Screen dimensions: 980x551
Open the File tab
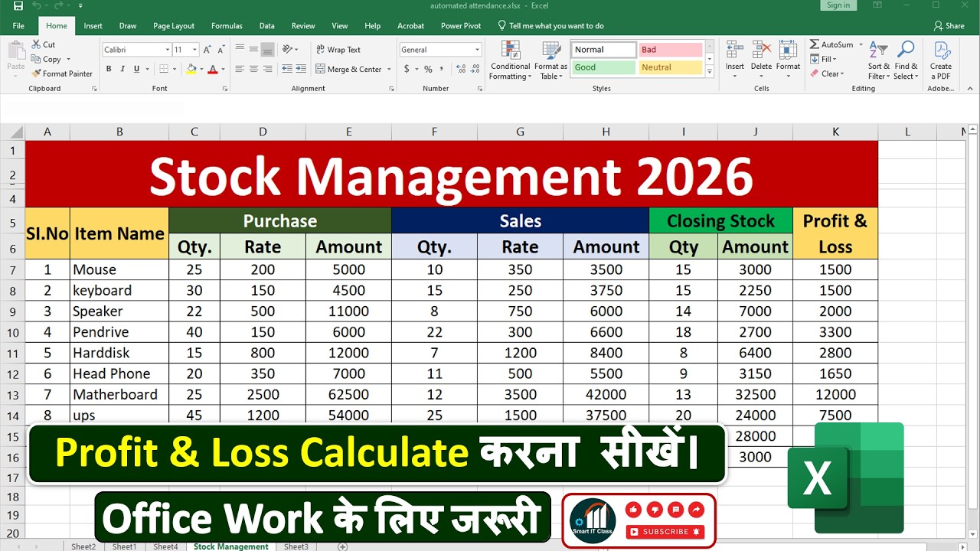click(x=18, y=26)
